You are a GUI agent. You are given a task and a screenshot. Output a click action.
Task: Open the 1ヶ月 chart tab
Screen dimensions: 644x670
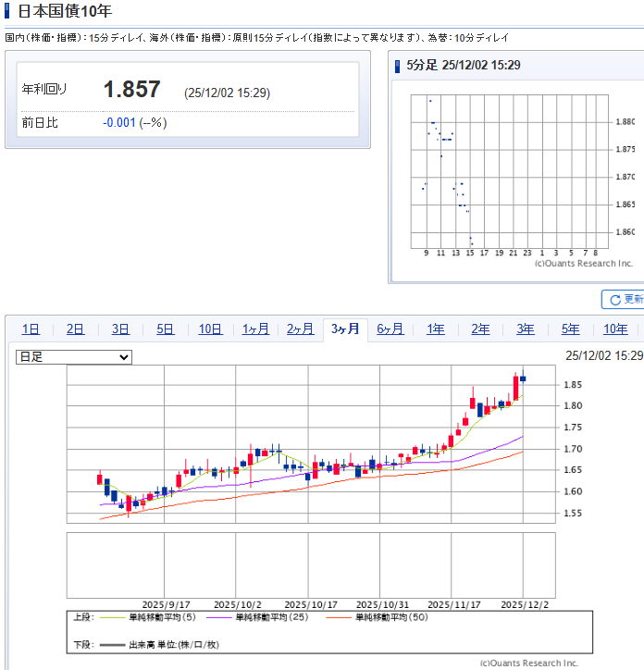click(255, 329)
